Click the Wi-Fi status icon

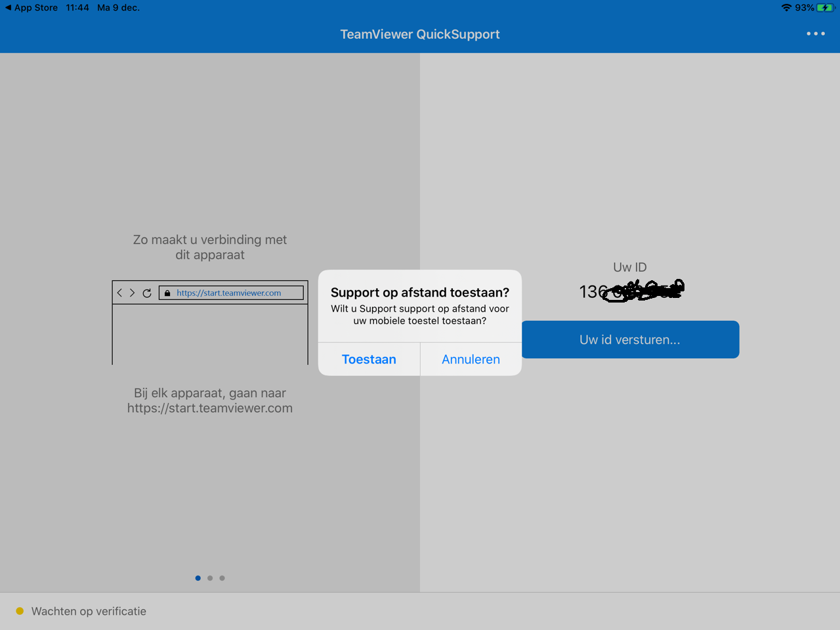(786, 8)
